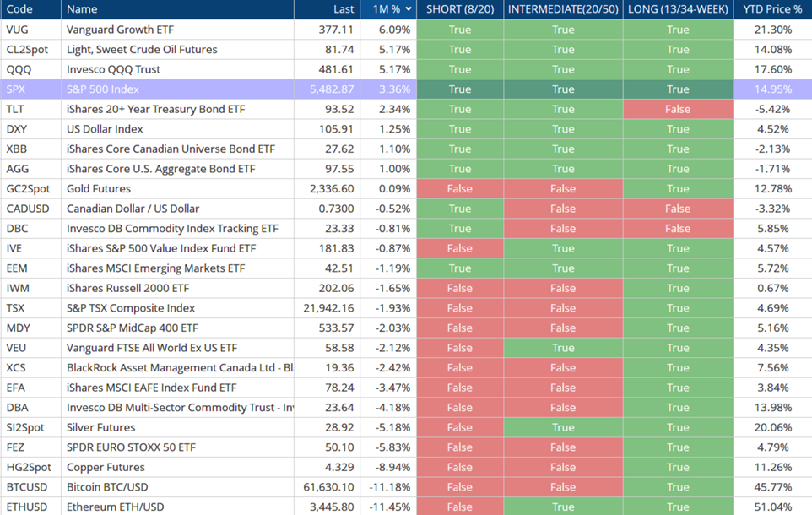
Task: Toggle TLT's False LONG signal cell
Action: pos(678,109)
